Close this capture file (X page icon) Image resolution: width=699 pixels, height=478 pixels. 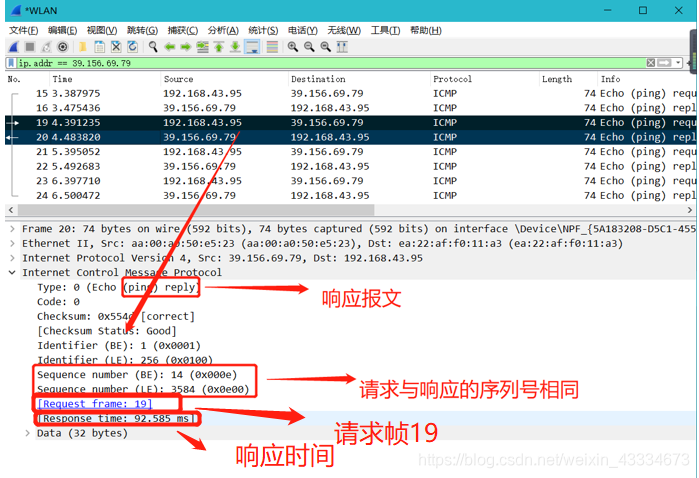[x=116, y=47]
